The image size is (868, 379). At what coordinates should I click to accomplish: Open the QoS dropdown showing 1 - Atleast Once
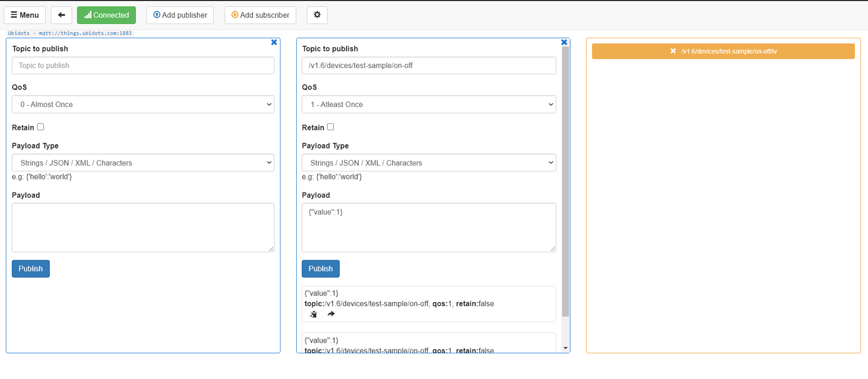click(428, 104)
